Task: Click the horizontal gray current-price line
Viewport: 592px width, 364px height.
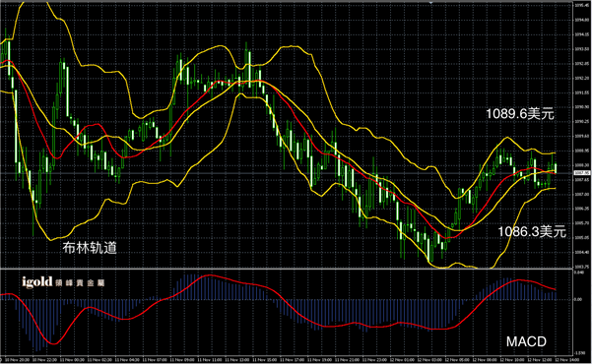Action: tap(287, 173)
